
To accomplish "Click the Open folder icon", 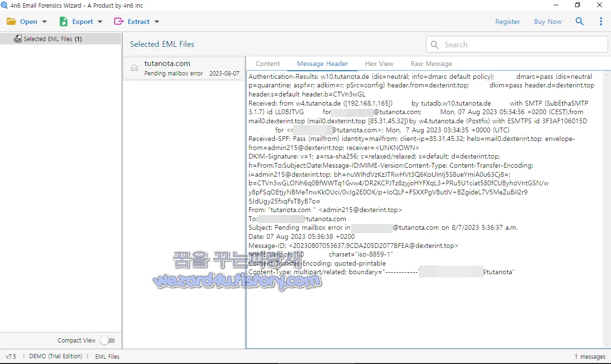I will tap(11, 21).
